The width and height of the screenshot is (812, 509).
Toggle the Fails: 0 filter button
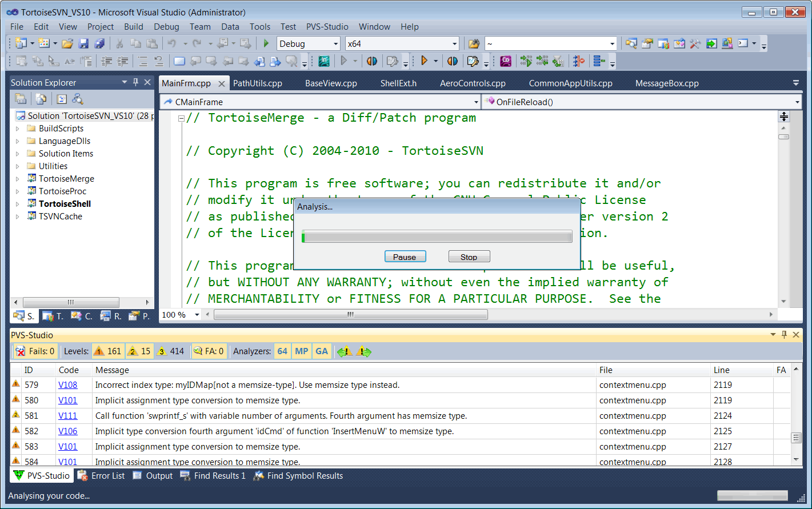click(x=35, y=351)
